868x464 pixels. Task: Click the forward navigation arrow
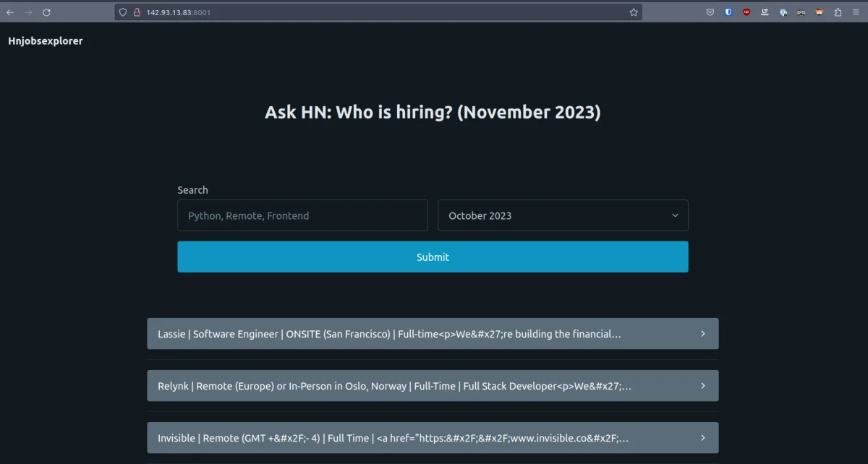pos(27,12)
